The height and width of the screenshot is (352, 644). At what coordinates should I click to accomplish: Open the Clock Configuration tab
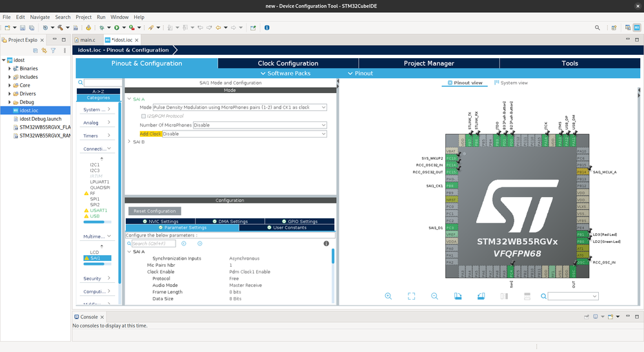(288, 63)
